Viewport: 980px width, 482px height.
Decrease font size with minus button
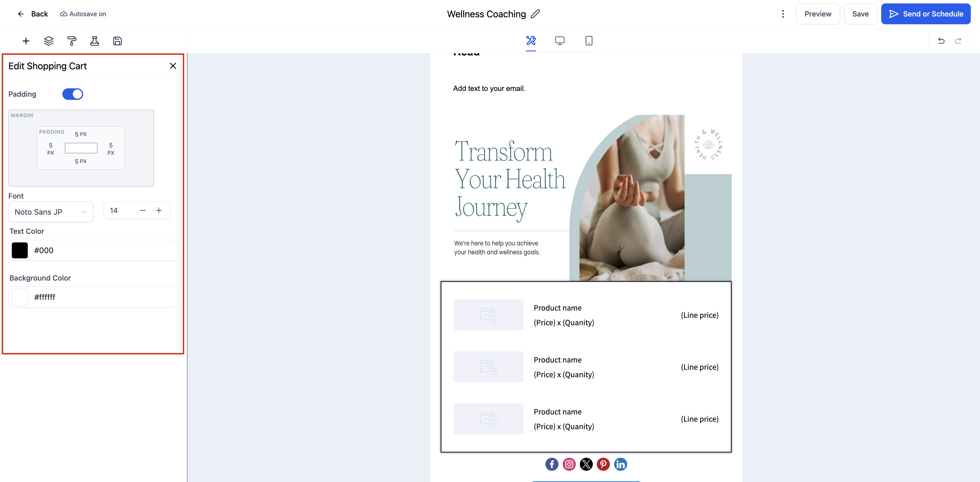pos(143,211)
